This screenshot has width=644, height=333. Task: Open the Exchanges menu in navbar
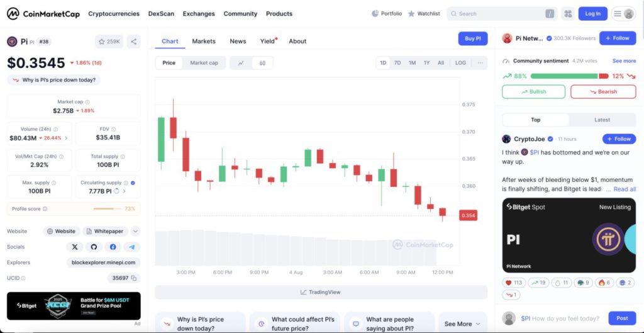pyautogui.click(x=199, y=14)
